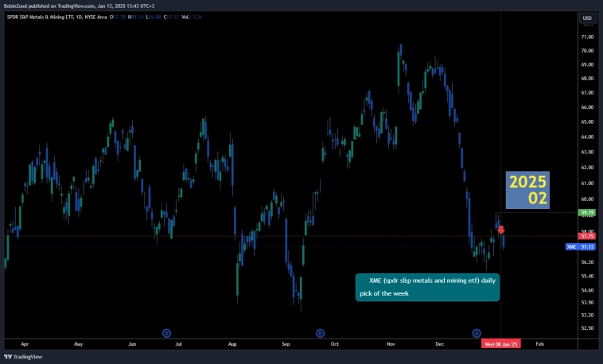Click the 63.00 price axis label
The width and height of the screenshot is (603, 364).
click(x=587, y=153)
